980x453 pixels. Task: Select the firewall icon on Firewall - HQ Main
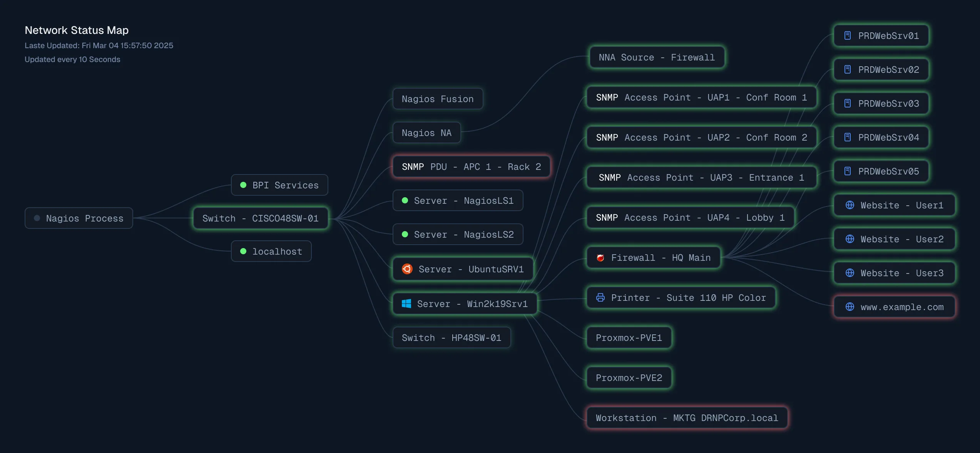coord(600,257)
